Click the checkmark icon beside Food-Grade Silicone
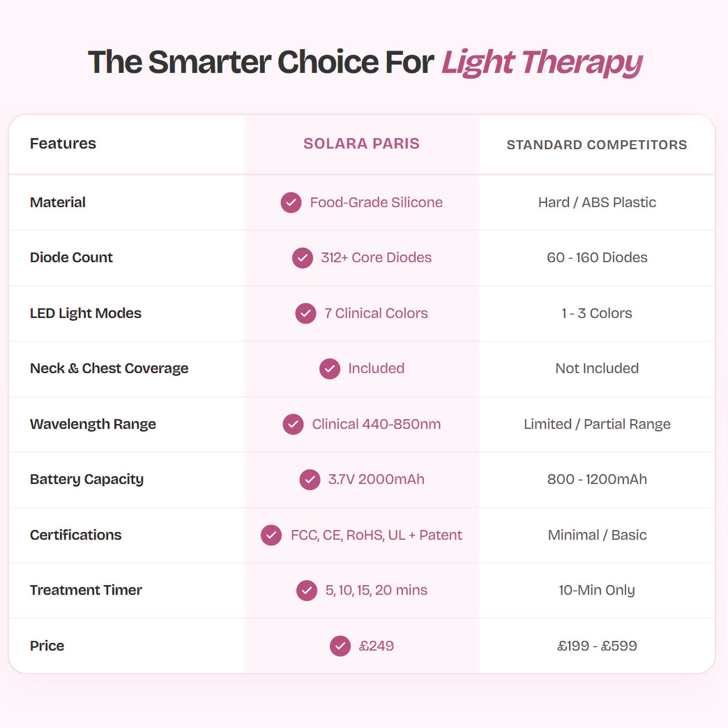 (x=291, y=203)
